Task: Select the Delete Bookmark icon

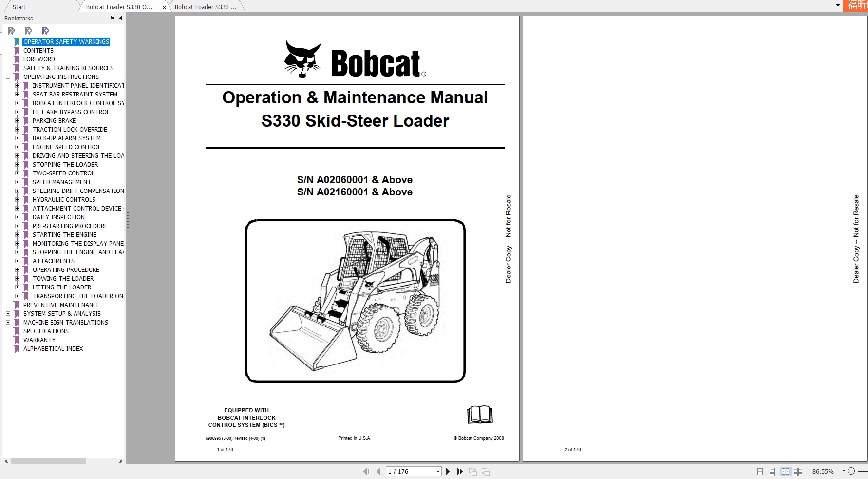Action: point(11,30)
